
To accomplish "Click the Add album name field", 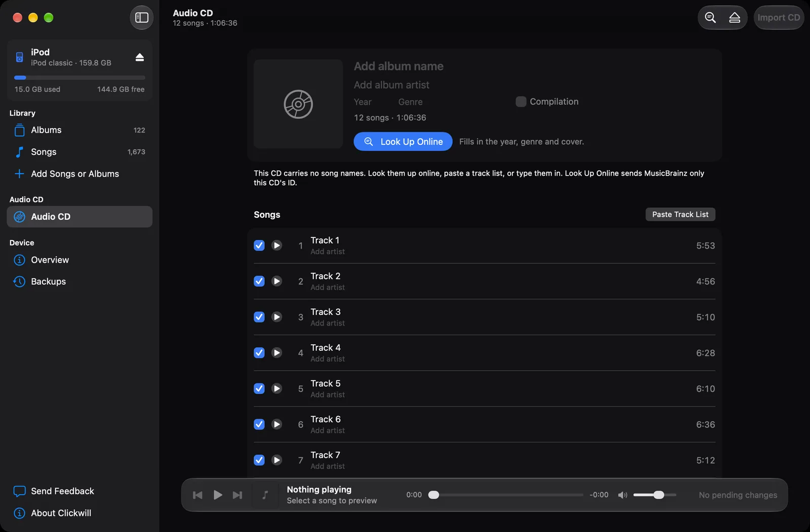I will pos(398,66).
